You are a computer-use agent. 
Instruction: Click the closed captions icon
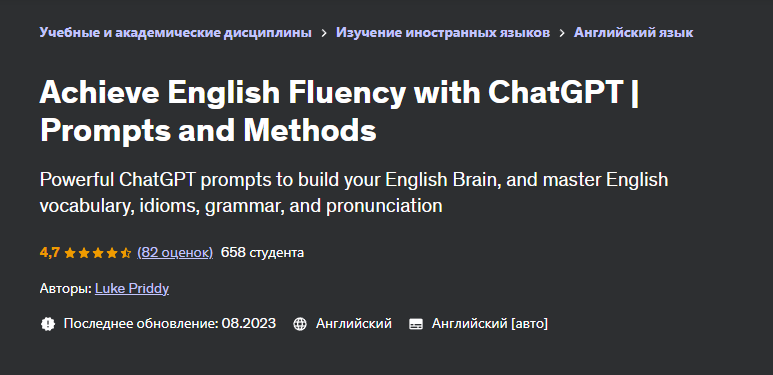tap(416, 324)
